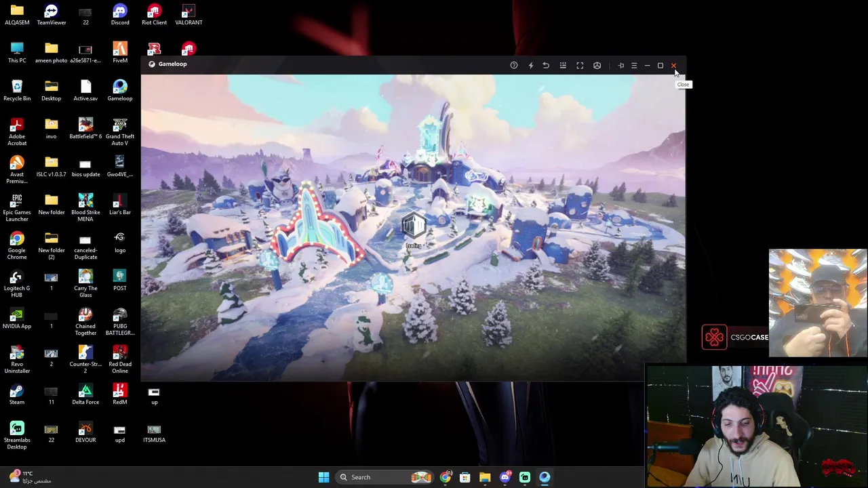The width and height of the screenshot is (868, 488).
Task: Select the Avast Premium desktop icon
Action: 17,170
